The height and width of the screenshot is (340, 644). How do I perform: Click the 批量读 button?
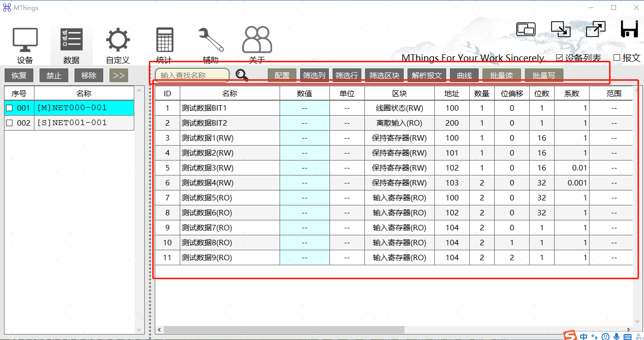pyautogui.click(x=501, y=76)
